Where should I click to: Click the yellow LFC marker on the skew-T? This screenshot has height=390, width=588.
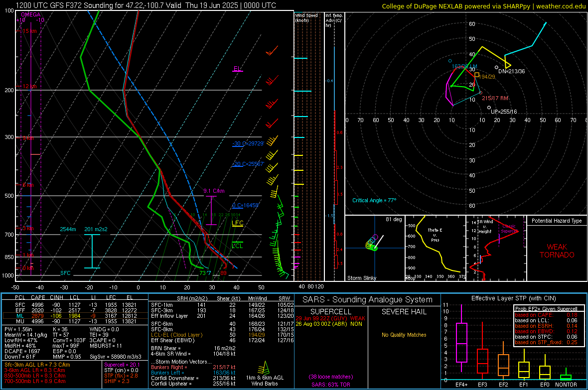tap(237, 224)
